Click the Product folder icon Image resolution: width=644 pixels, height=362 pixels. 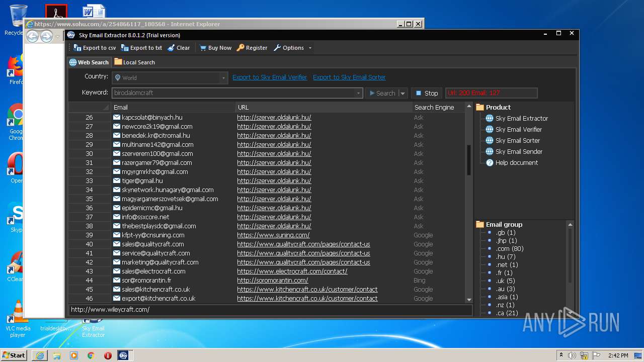coord(480,107)
